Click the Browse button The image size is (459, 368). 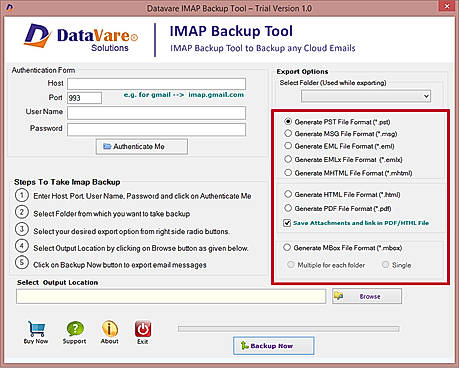pyautogui.click(x=367, y=296)
